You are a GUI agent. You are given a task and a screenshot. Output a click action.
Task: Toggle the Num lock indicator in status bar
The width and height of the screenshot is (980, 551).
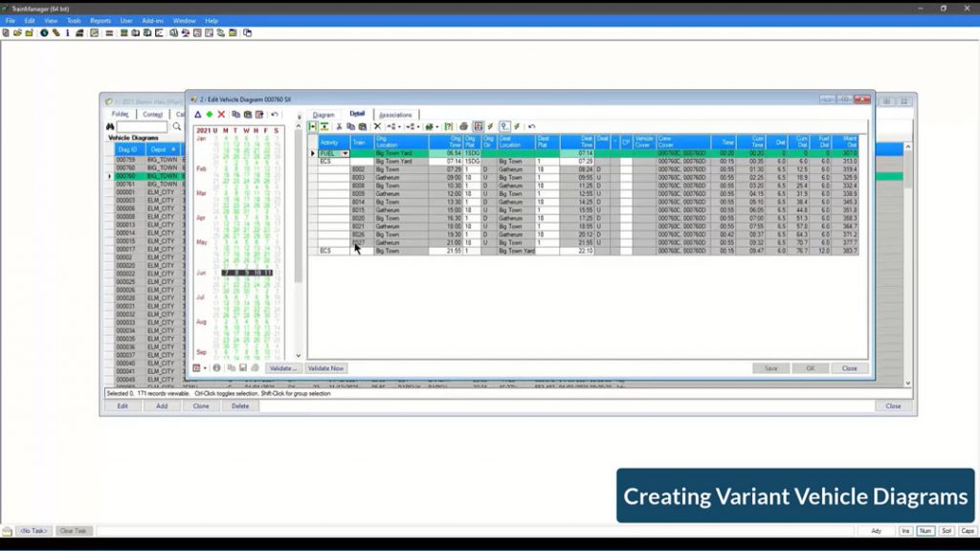coord(924,531)
